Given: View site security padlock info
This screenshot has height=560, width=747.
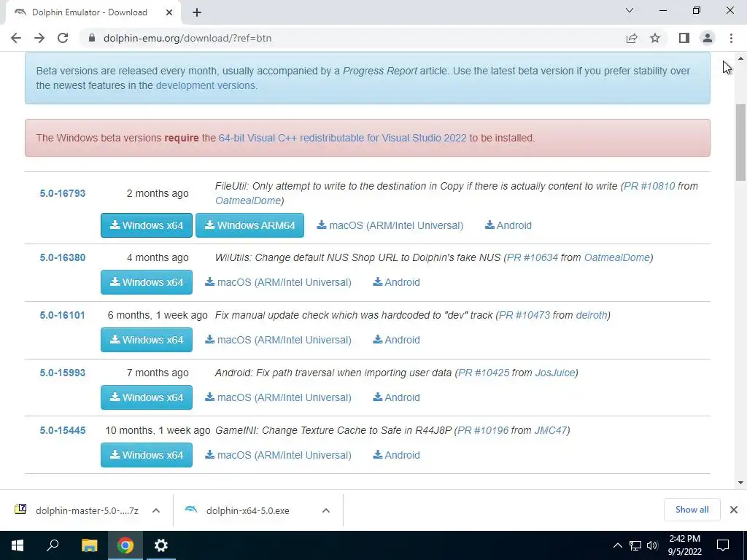Looking at the screenshot, I should pyautogui.click(x=92, y=38).
